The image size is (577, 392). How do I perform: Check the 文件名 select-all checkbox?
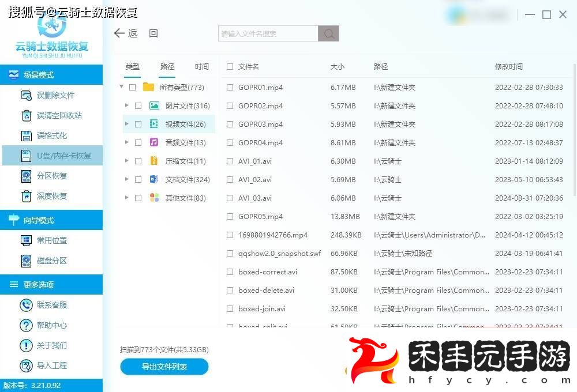coord(230,66)
